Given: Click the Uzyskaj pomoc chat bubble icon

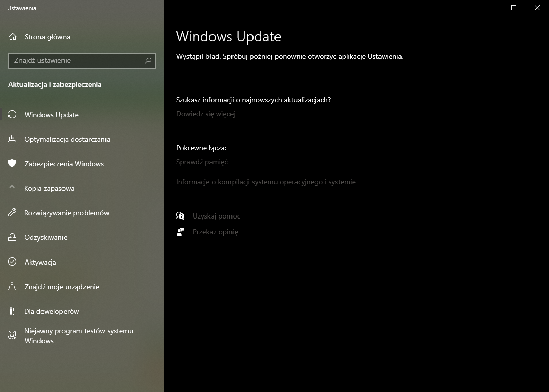Looking at the screenshot, I should coord(180,216).
